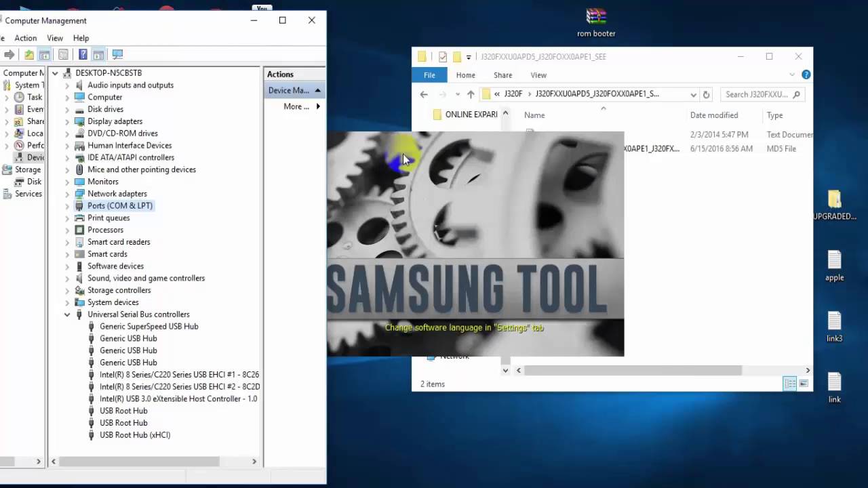This screenshot has height=488, width=868.
Task: Open rom booter WinRAR desktop icon
Action: pyautogui.click(x=596, y=22)
